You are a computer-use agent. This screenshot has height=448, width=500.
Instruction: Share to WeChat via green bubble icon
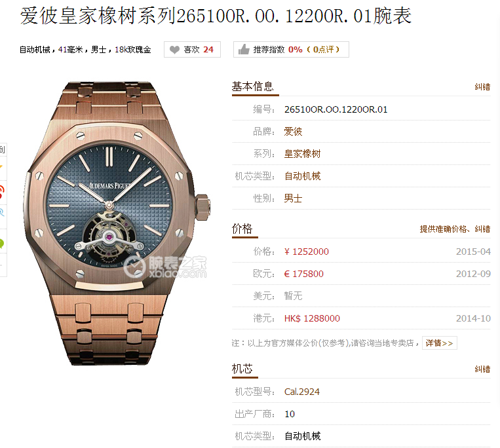tap(1, 243)
